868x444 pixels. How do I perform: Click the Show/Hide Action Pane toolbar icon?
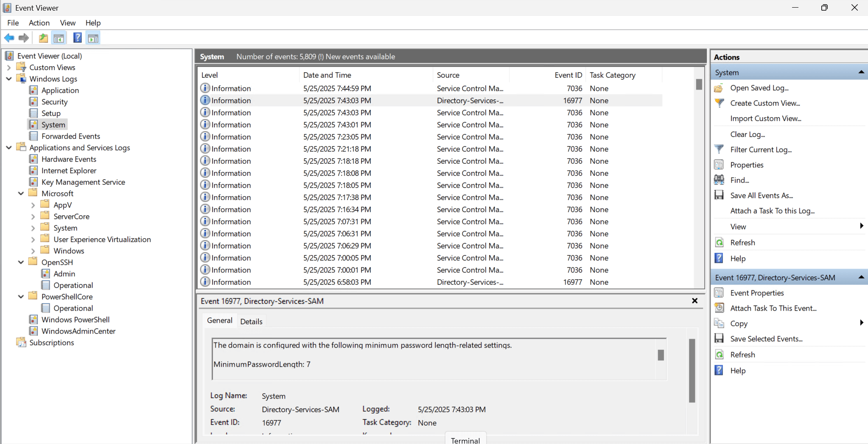point(93,38)
